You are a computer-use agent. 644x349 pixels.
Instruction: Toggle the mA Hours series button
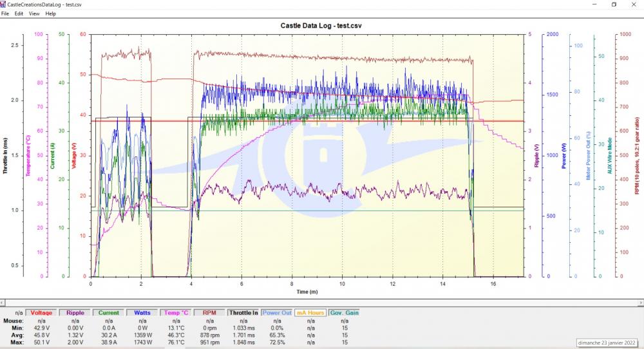coord(310,313)
